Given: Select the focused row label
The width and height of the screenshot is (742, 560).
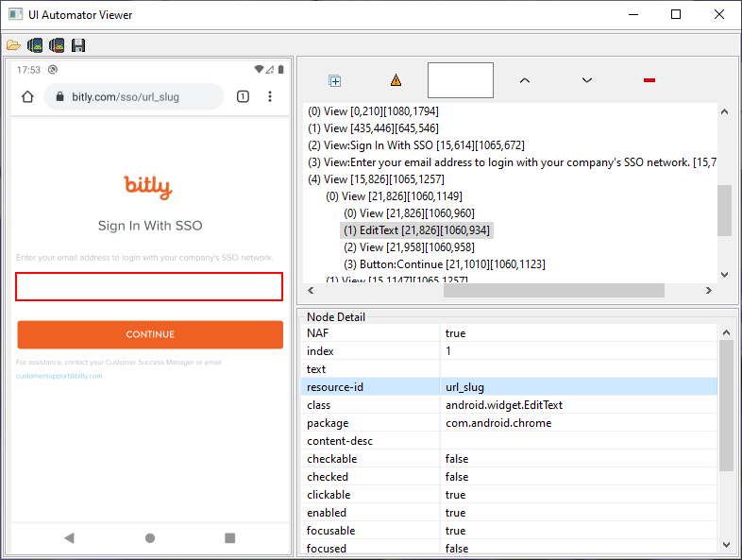Looking at the screenshot, I should coord(327,549).
